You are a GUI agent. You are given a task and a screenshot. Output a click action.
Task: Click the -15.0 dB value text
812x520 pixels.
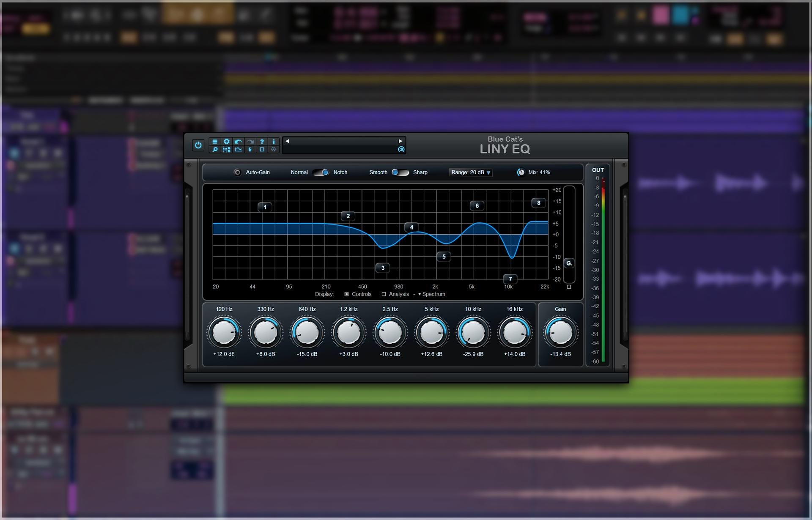(x=307, y=354)
